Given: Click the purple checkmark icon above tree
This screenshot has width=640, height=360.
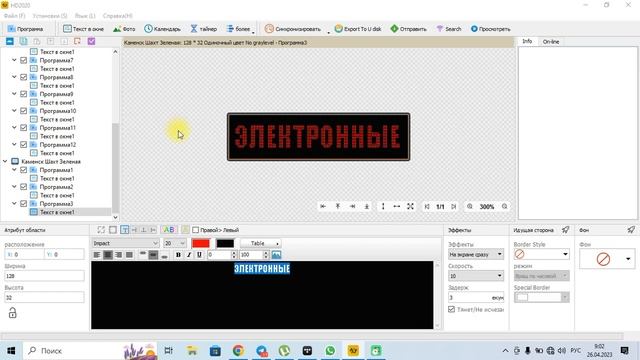Looking at the screenshot, I should (x=91, y=41).
